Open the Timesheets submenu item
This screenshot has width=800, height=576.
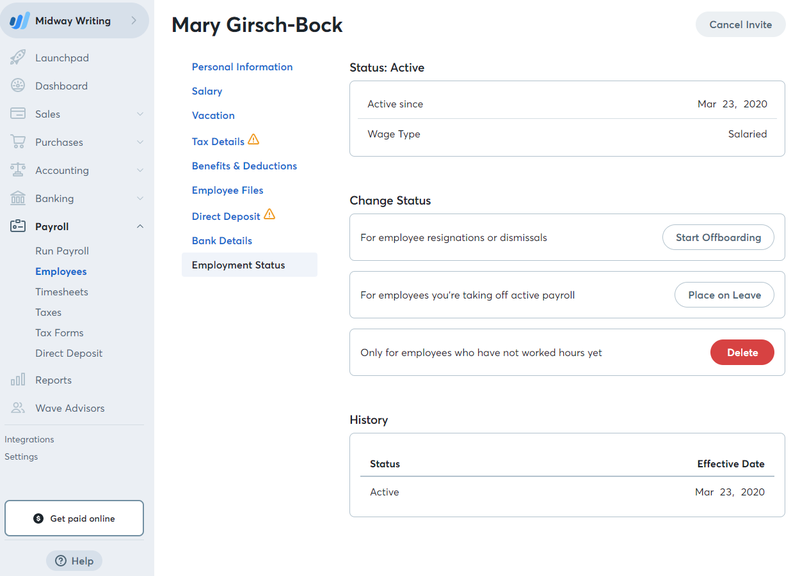coord(62,292)
